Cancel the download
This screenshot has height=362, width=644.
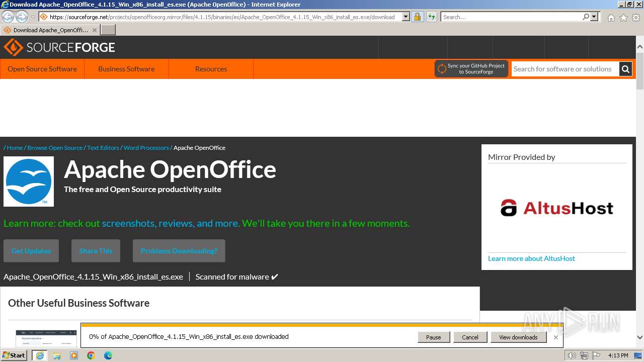coord(470,337)
